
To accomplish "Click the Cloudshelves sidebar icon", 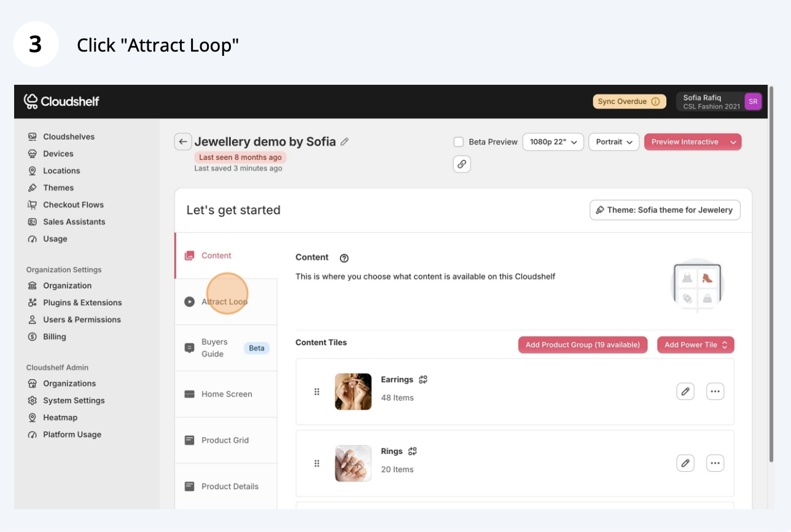I will (x=33, y=136).
